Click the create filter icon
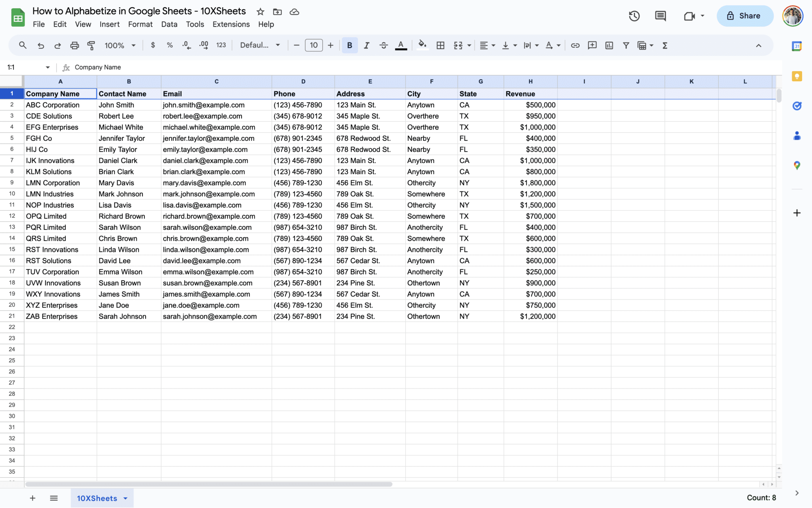Viewport: 812px width, 508px height. [626, 45]
